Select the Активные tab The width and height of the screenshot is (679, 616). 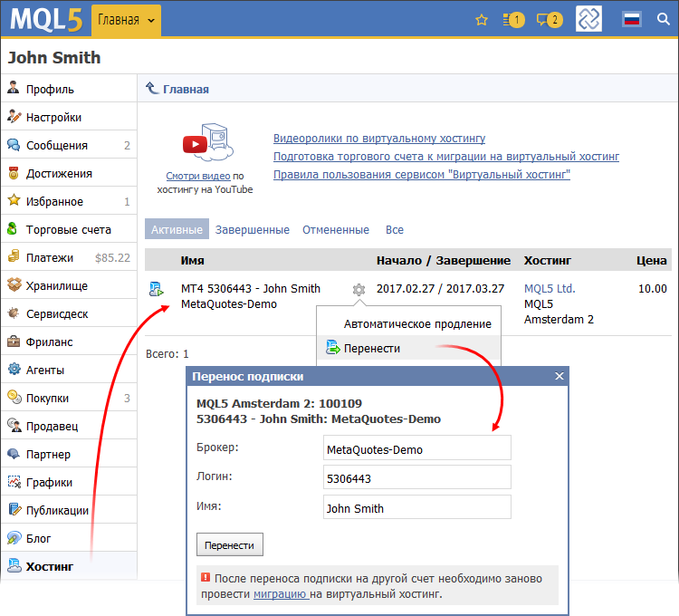(177, 229)
